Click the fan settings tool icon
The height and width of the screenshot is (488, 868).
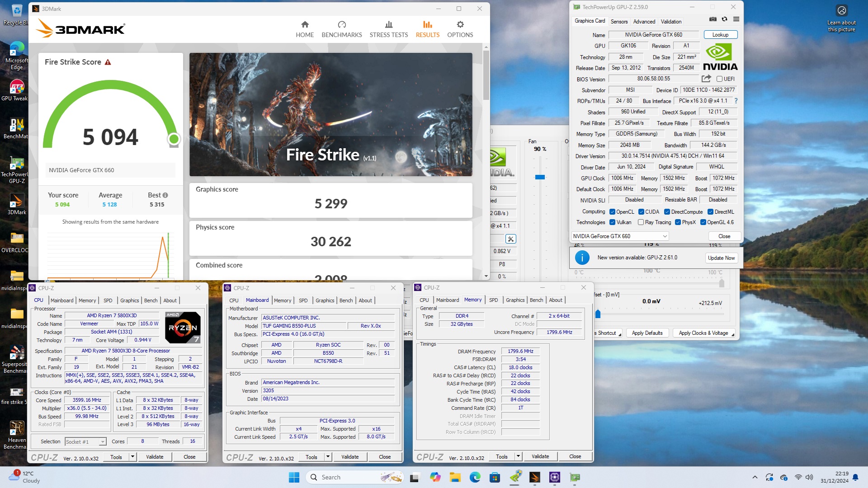pyautogui.click(x=510, y=239)
